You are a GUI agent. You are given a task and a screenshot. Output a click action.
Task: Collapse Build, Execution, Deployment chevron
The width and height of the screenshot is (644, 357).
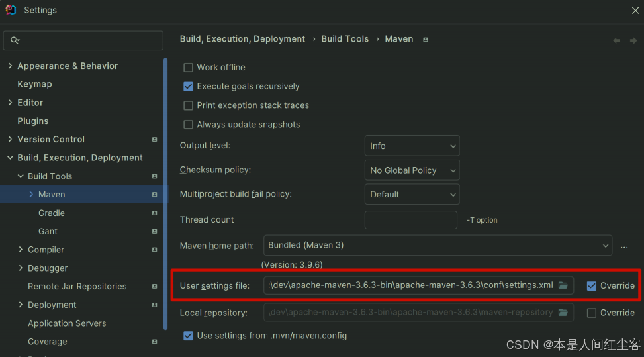[11, 158]
